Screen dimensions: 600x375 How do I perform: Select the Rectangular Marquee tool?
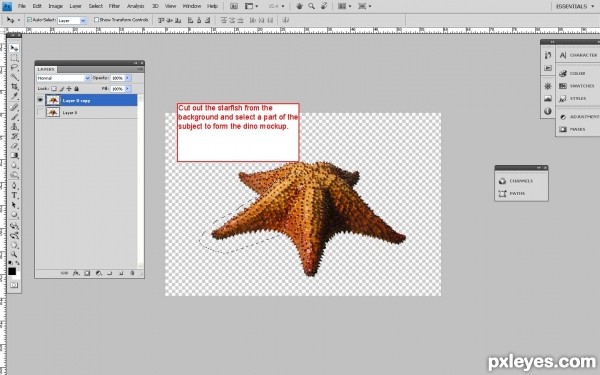14,58
